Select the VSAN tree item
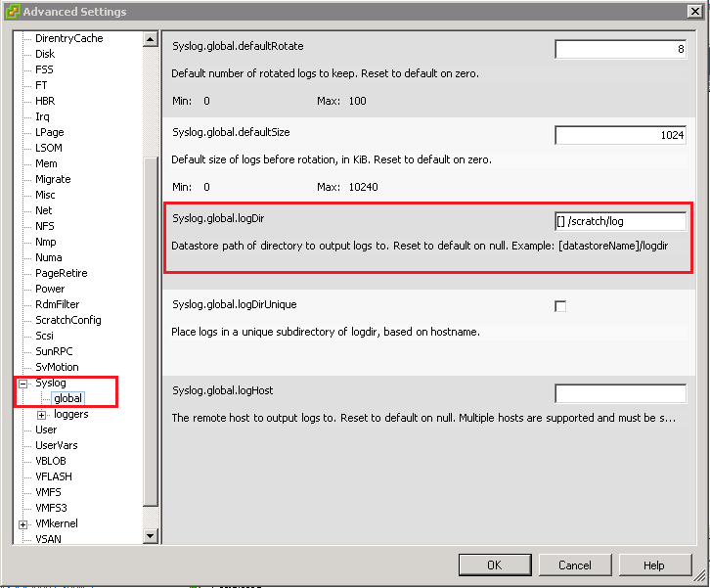The width and height of the screenshot is (710, 588). (48, 539)
